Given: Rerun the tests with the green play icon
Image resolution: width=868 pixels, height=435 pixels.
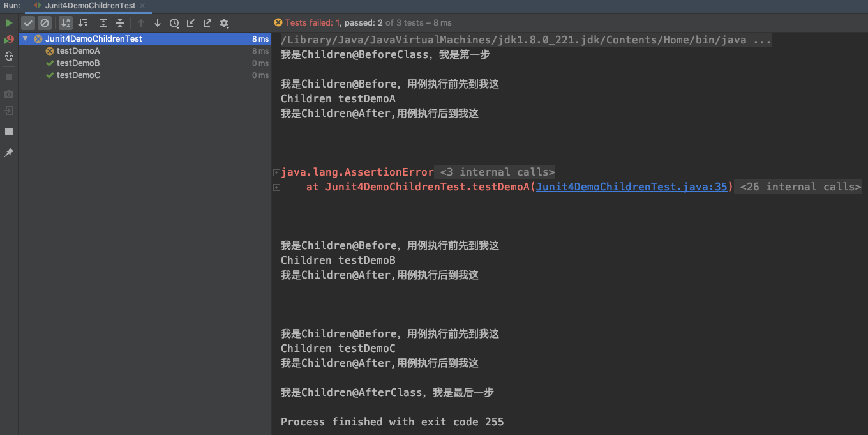Looking at the screenshot, I should [x=9, y=23].
